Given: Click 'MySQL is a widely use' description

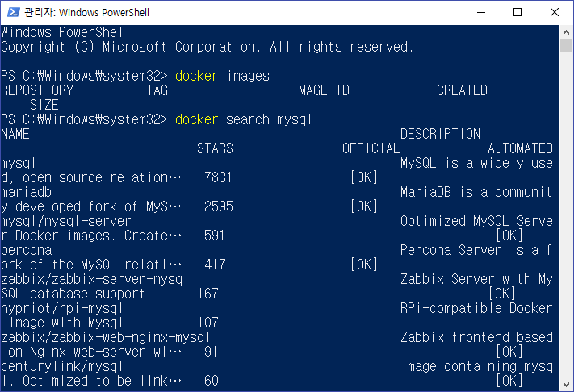Looking at the screenshot, I should (476, 163).
